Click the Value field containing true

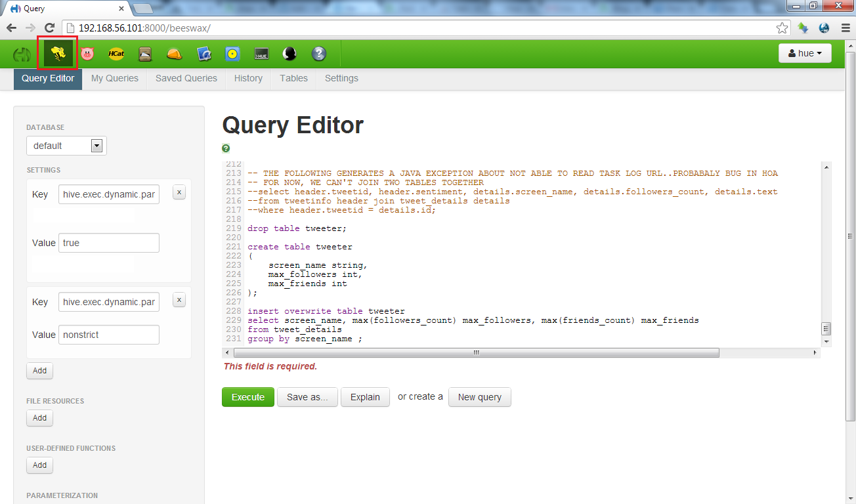[109, 243]
